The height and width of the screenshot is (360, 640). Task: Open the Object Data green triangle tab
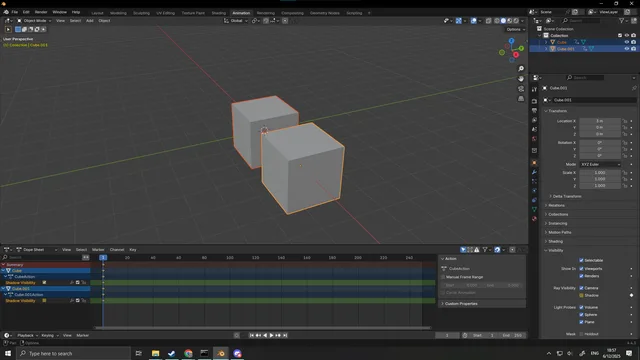tap(534, 209)
